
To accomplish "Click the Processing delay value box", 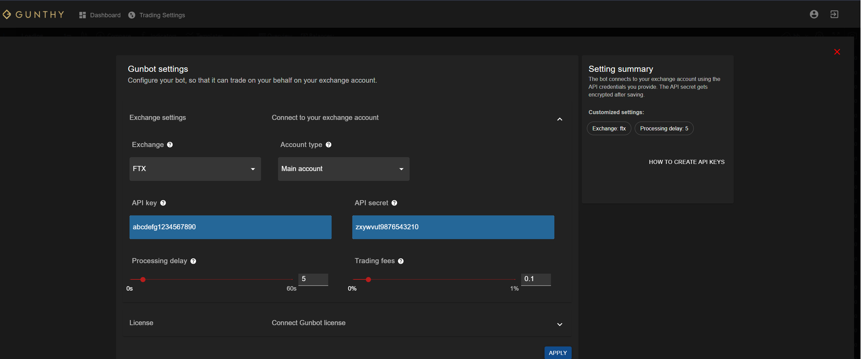I will (313, 279).
